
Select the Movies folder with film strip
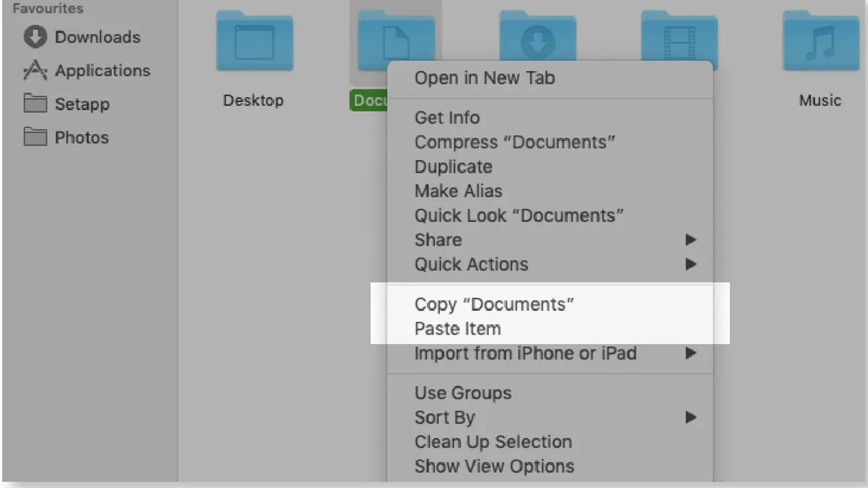(x=678, y=36)
